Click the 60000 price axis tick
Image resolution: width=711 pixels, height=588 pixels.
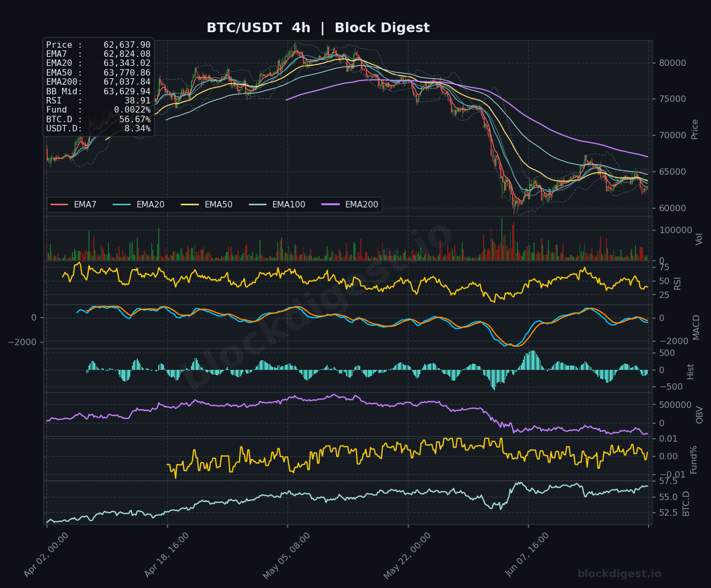[672, 208]
